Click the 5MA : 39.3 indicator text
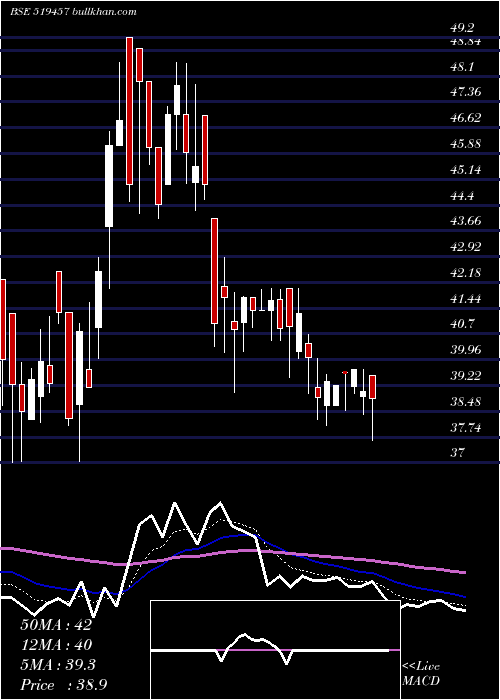 [58, 665]
